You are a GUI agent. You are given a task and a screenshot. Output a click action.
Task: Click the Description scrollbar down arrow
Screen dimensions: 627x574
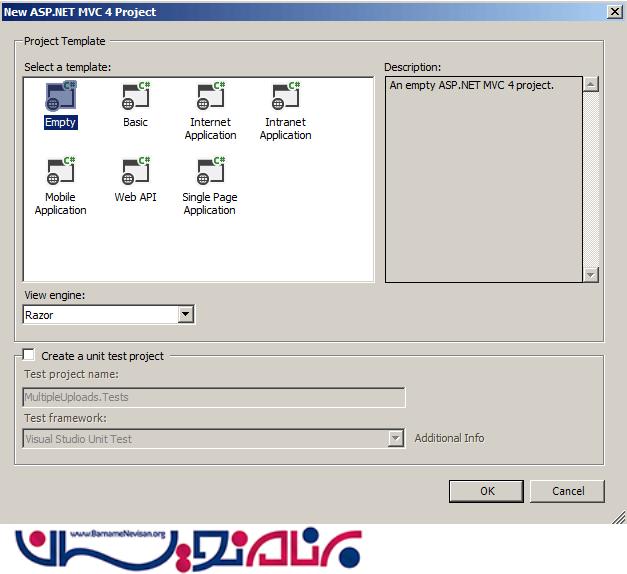pyautogui.click(x=591, y=274)
